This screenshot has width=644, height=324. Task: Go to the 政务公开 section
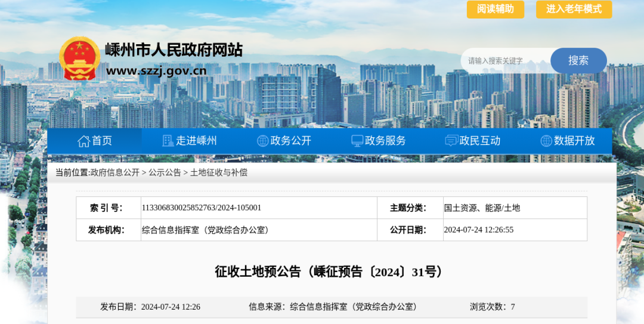290,141
